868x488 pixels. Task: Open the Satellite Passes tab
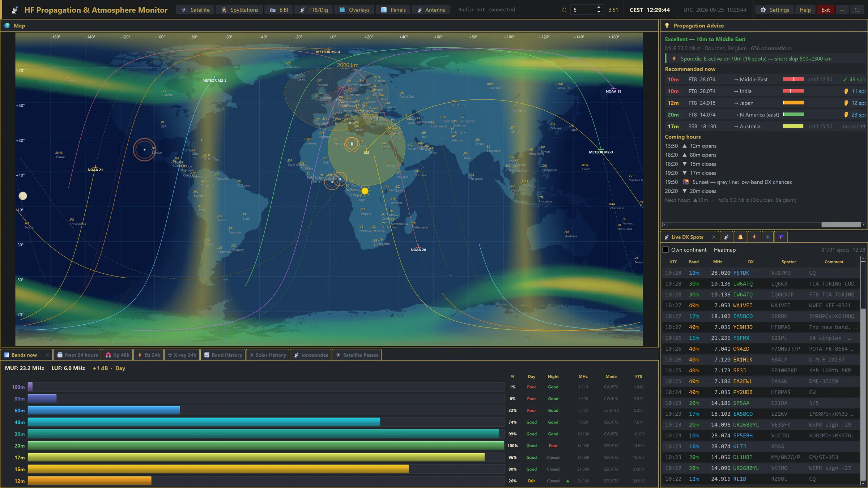(x=357, y=355)
